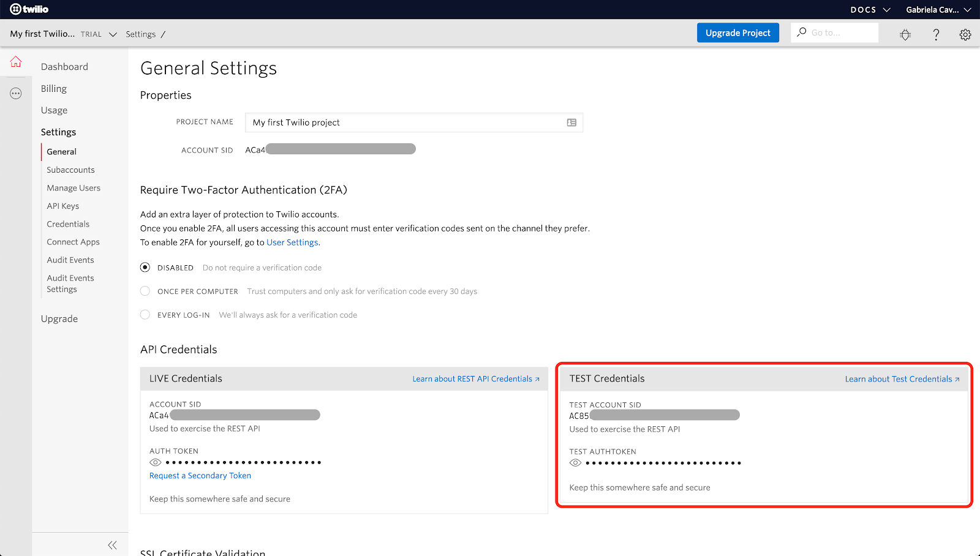Open the all products ellipsis icon
980x556 pixels.
point(16,94)
